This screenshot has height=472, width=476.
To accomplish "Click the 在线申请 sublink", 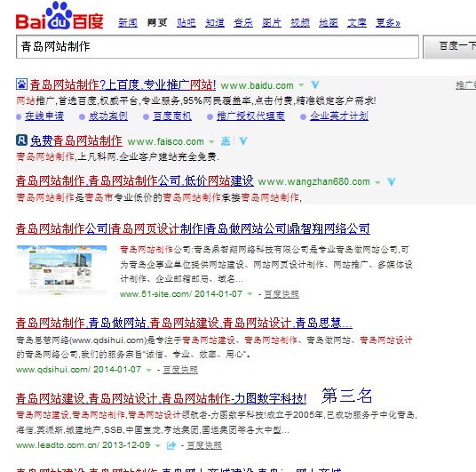I will (44, 116).
